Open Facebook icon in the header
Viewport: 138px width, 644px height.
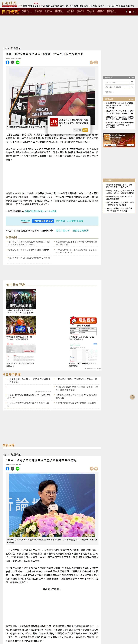coord(126,12)
